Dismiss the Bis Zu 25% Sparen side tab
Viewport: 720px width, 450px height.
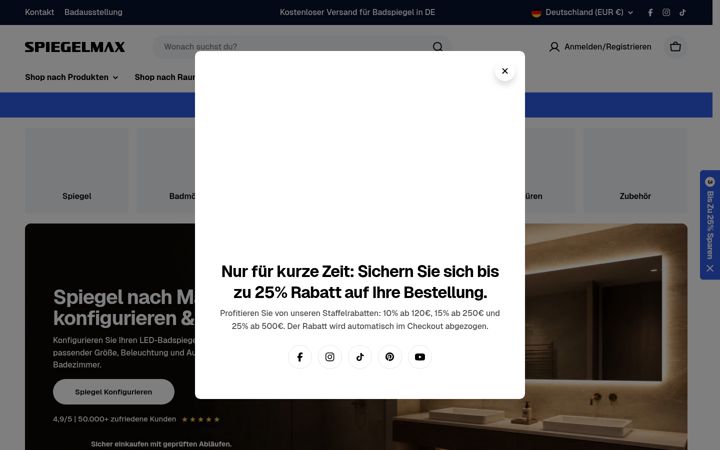pyautogui.click(x=710, y=268)
